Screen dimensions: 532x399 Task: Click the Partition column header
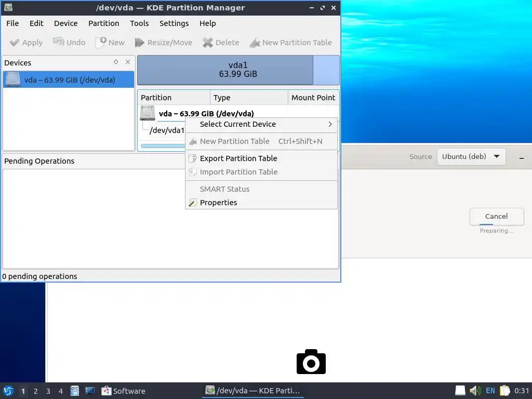coord(174,98)
